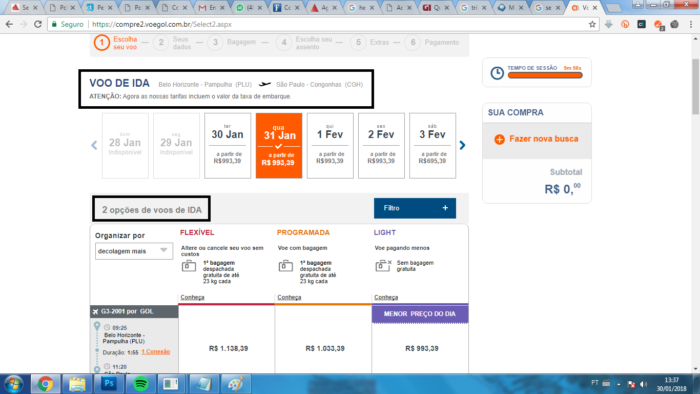Click the orange circular extension icon
Viewport: 700px width, 394px height.
coord(625,25)
